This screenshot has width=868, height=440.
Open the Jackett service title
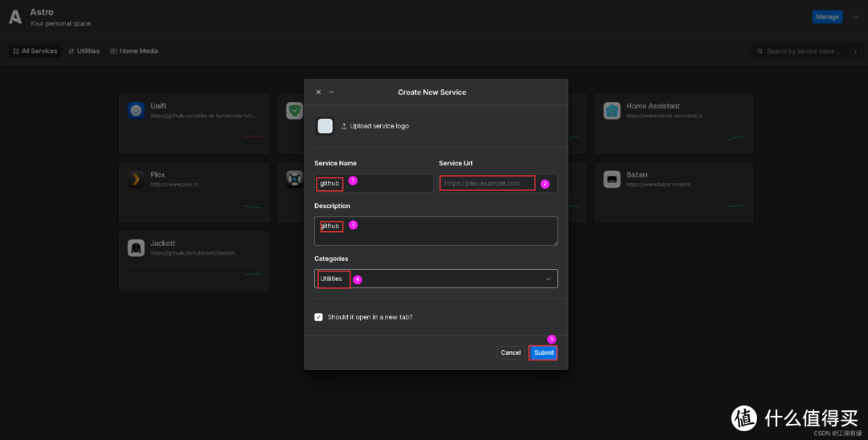pos(162,243)
